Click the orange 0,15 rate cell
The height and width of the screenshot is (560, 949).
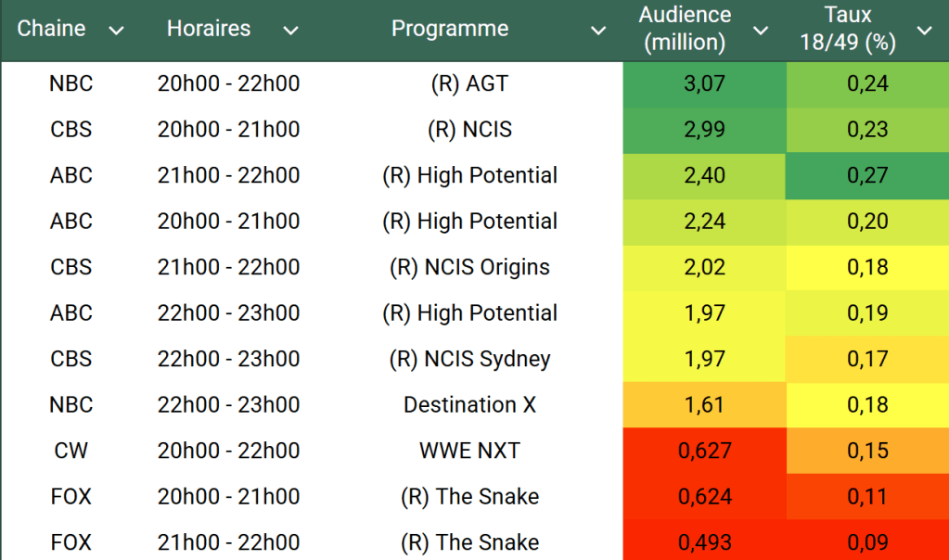[x=867, y=451]
